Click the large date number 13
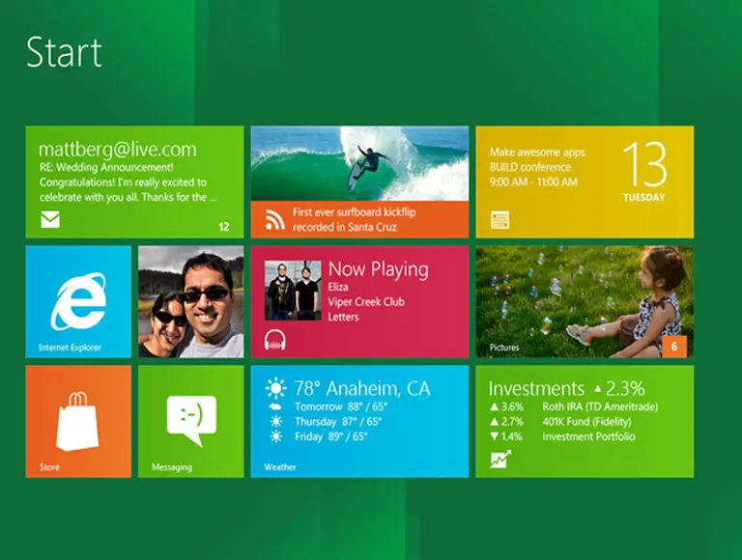This screenshot has width=742, height=560. point(644,163)
